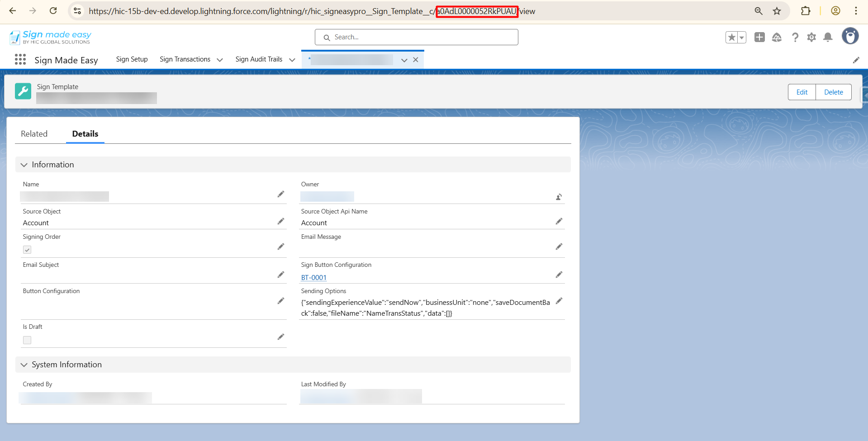This screenshot has width=868, height=441.
Task: Open the Sign Audit Trails dropdown arrow
Action: coord(292,60)
